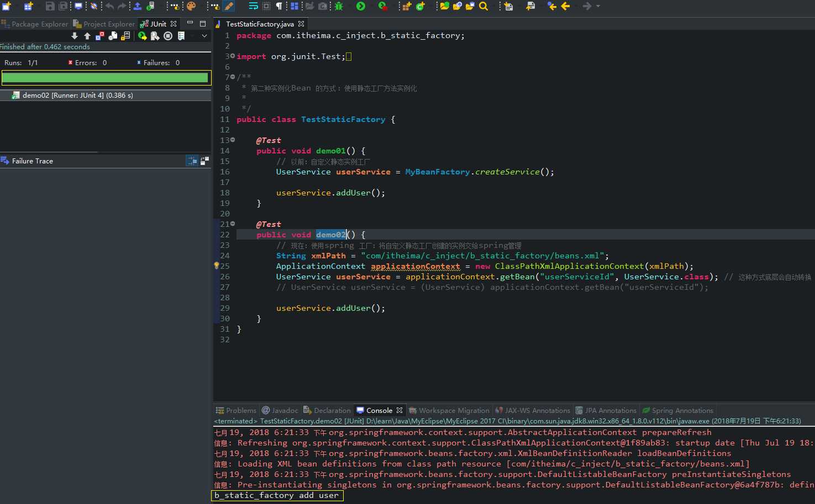Click the Save icon in the toolbar

tap(50, 6)
